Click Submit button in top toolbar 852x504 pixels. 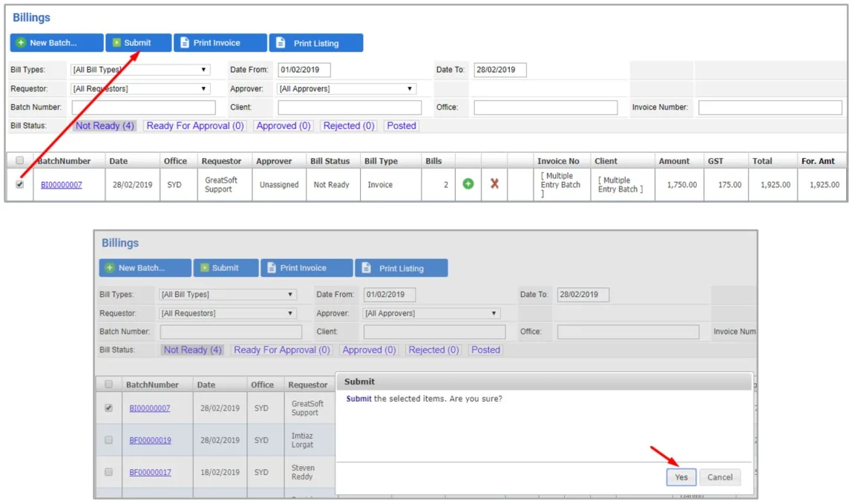[x=139, y=42]
